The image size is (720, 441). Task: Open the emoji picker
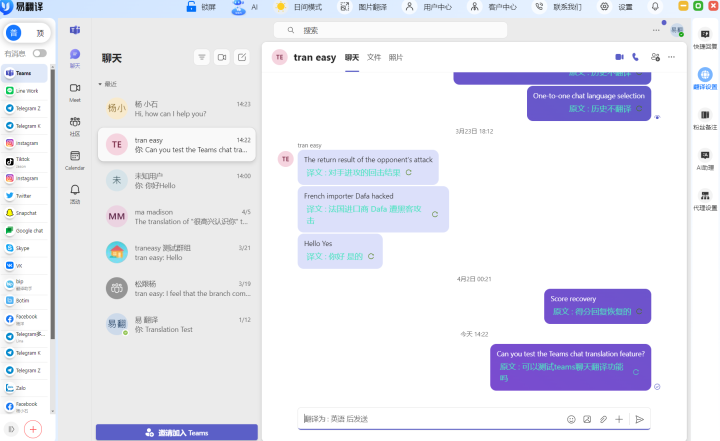tap(571, 419)
